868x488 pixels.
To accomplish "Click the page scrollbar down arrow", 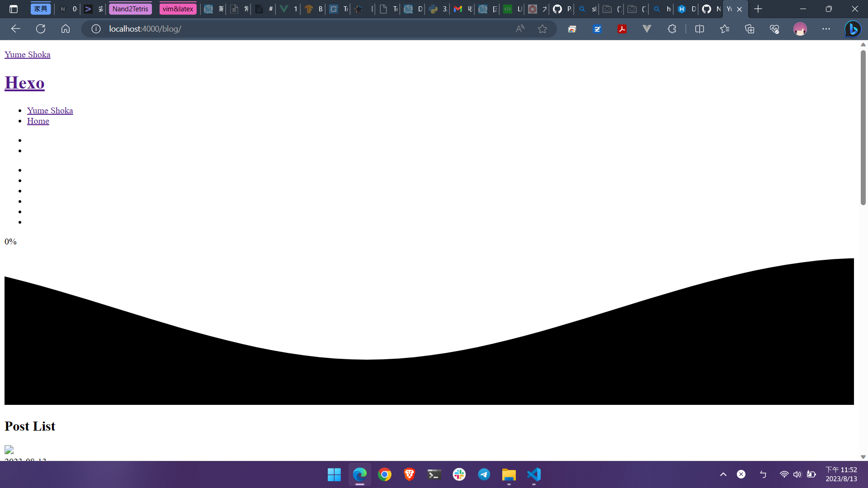I will pos(863,456).
